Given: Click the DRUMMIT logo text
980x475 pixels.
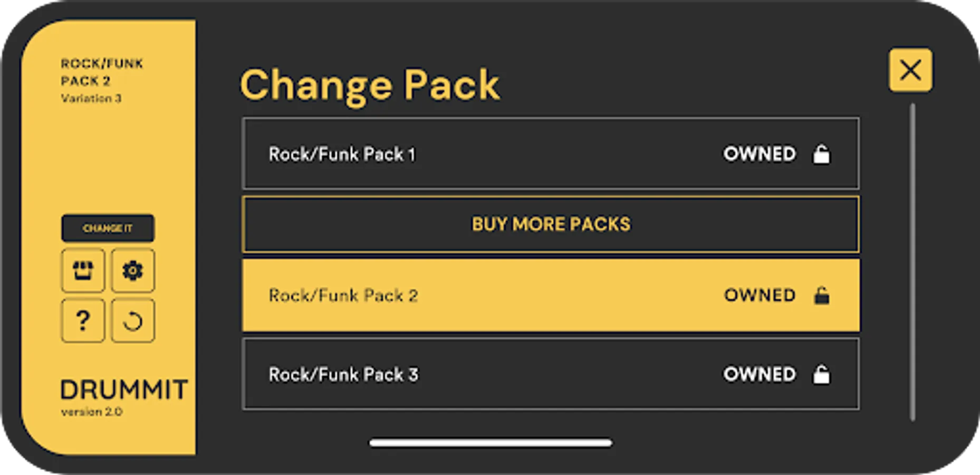Looking at the screenshot, I should click(x=124, y=391).
